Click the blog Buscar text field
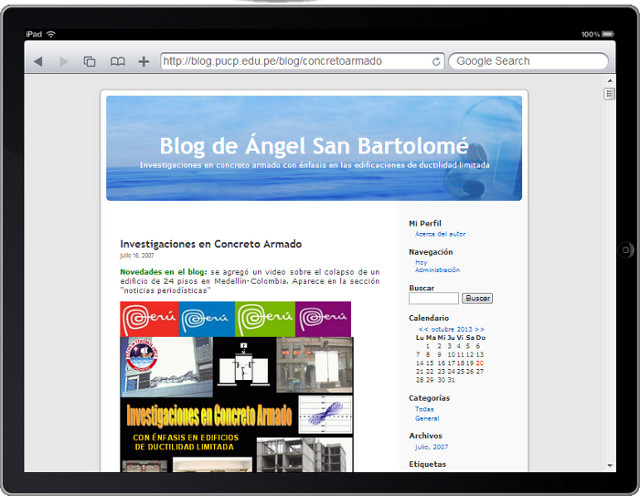Viewport: 640px width, 496px height. pos(434,299)
